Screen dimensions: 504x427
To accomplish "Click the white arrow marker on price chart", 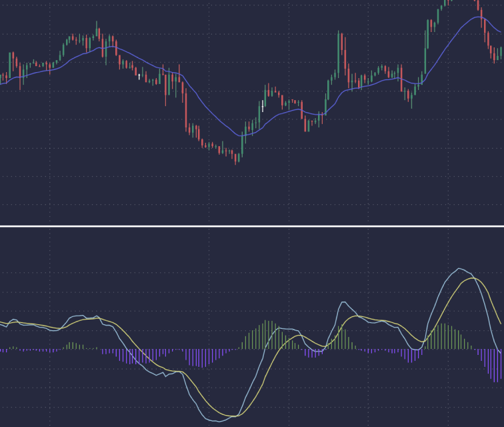I will point(139,77).
